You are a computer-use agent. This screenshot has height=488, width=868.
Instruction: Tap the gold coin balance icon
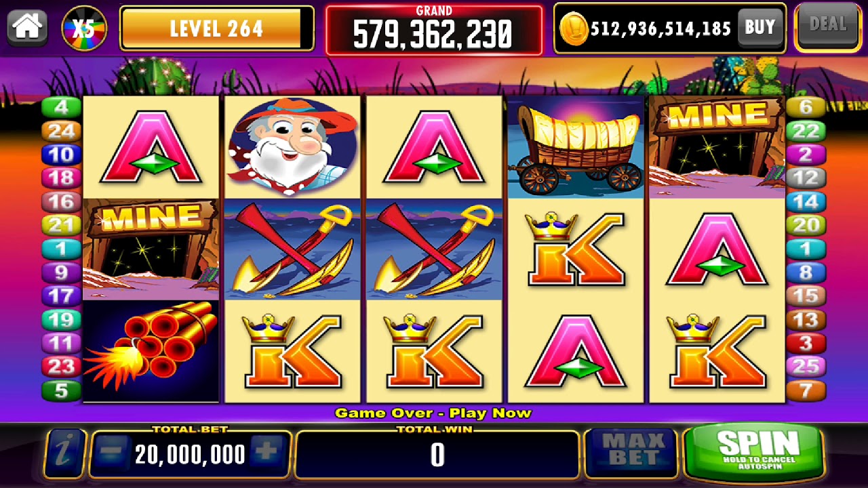[573, 28]
